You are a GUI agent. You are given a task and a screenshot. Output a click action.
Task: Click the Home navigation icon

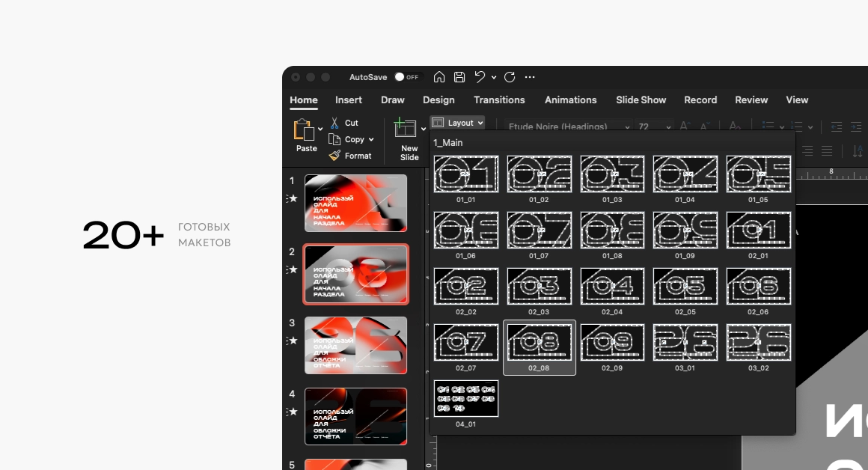tap(439, 76)
